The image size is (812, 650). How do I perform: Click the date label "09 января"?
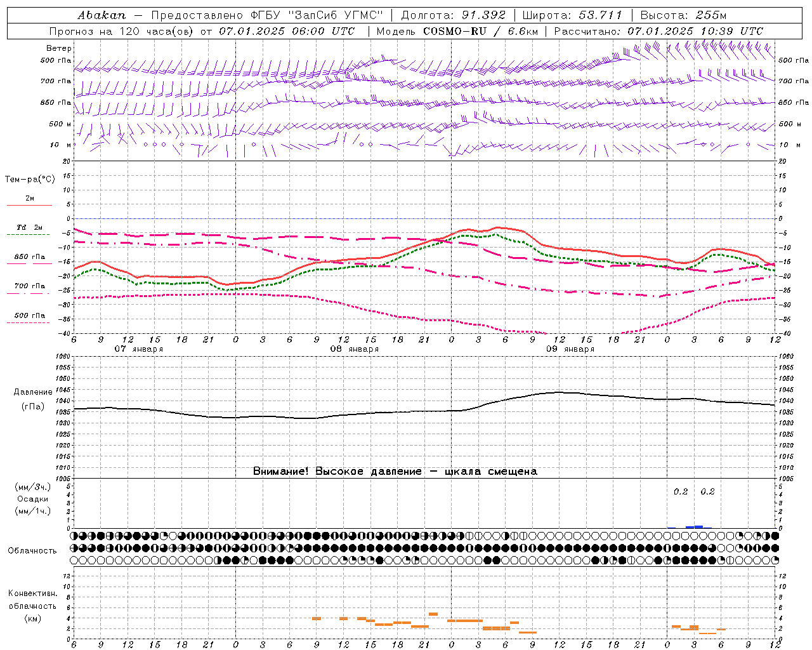coord(570,349)
